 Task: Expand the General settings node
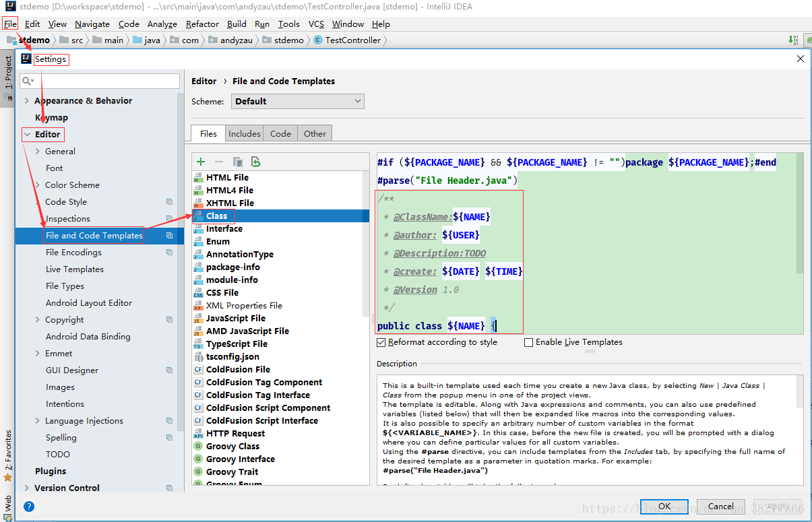click(x=38, y=152)
